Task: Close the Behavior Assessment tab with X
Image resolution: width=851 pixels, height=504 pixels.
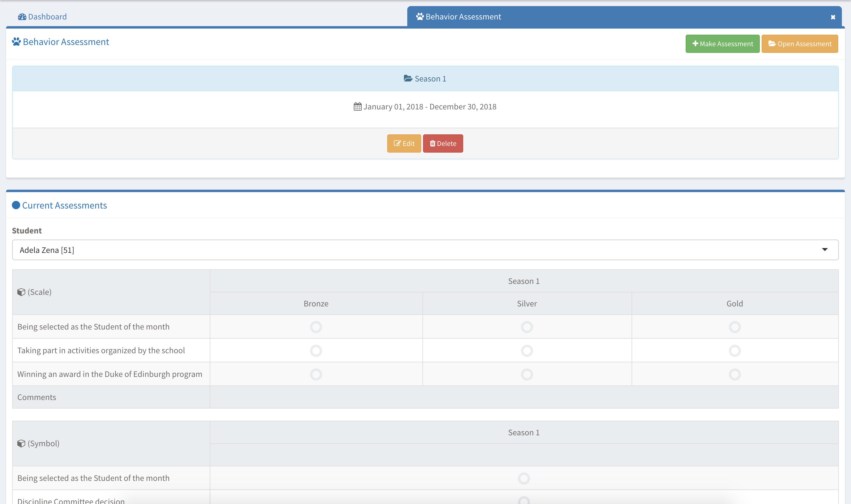Action: tap(833, 17)
